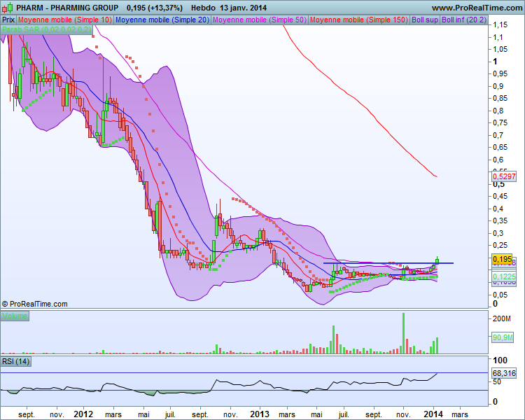Click the 0,195 (+13,37%) quote text

click(x=155, y=8)
